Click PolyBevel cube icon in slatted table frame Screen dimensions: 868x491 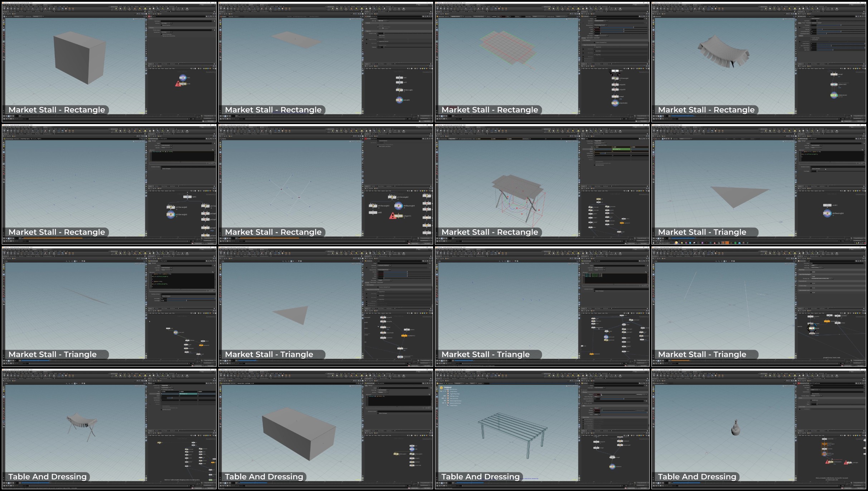[x=441, y=388]
